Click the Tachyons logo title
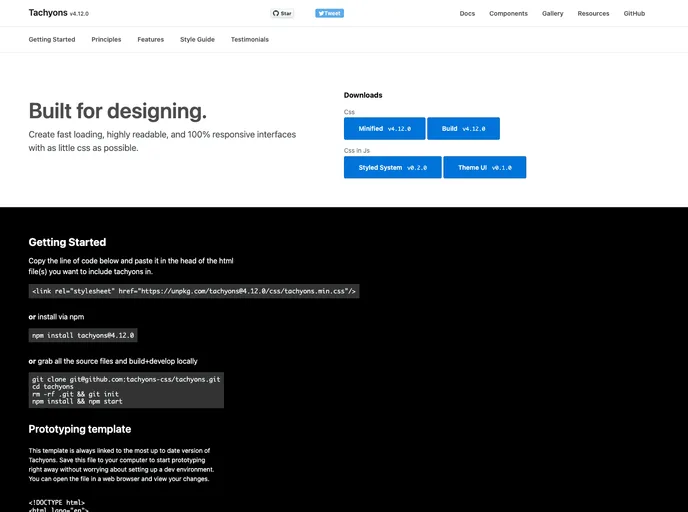Screen dimensions: 688x512 point(48,13)
